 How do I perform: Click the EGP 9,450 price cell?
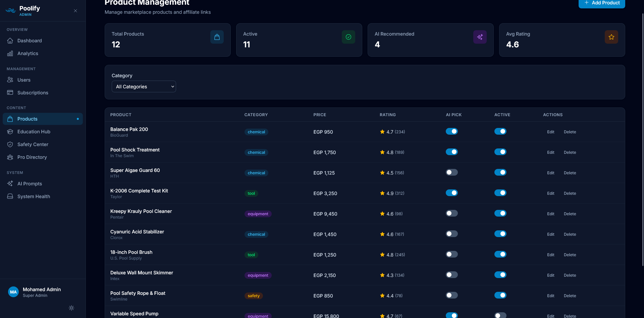coord(325,214)
